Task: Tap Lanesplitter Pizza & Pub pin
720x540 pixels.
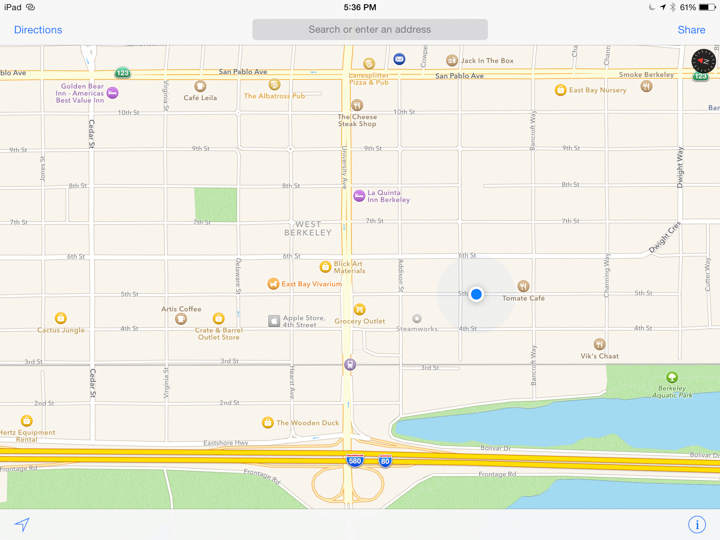Action: pyautogui.click(x=369, y=63)
